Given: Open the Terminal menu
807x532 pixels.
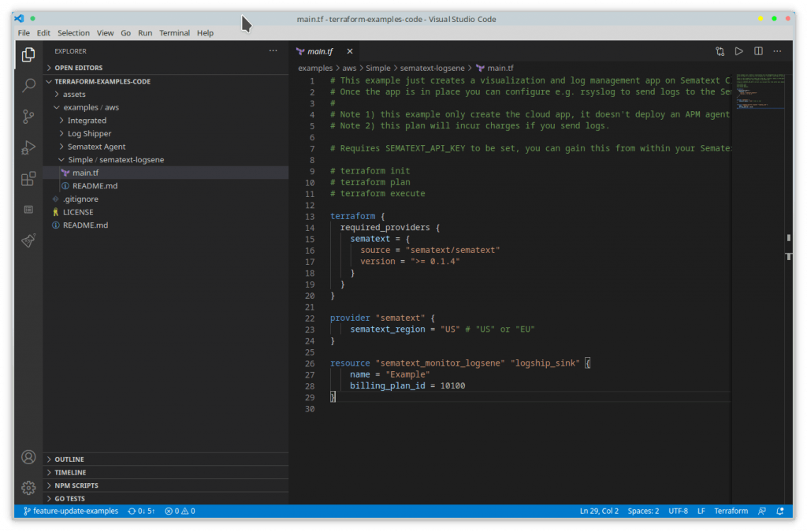Looking at the screenshot, I should point(174,33).
